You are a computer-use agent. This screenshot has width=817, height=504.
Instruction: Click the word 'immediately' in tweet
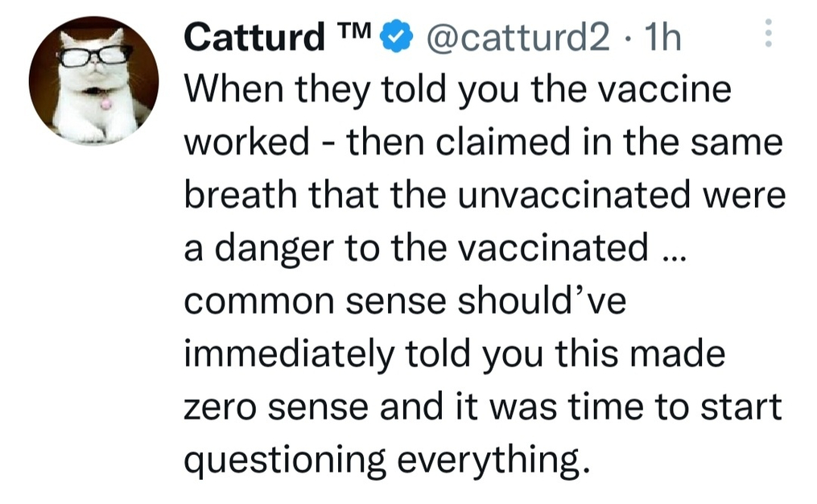290,354
